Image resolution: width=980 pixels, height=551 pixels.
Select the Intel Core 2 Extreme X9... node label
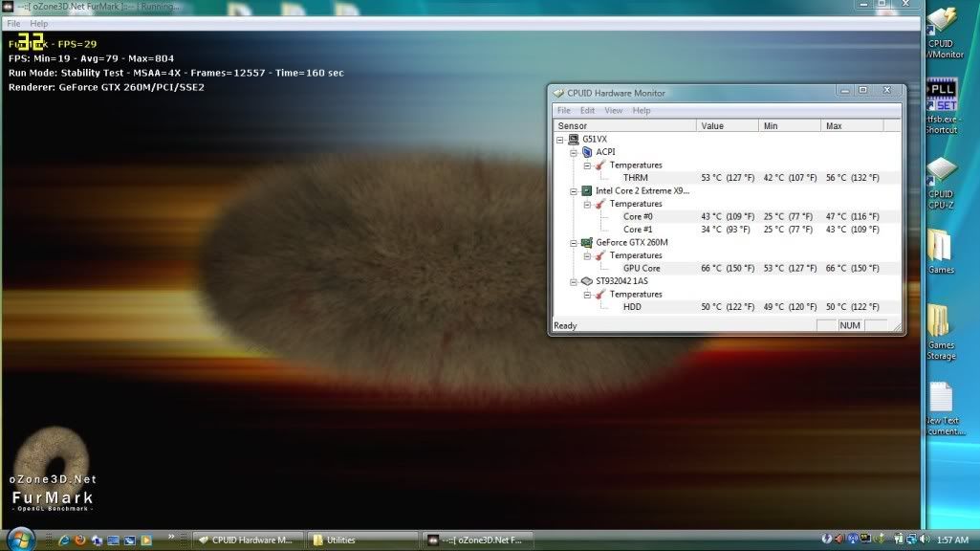(x=642, y=190)
